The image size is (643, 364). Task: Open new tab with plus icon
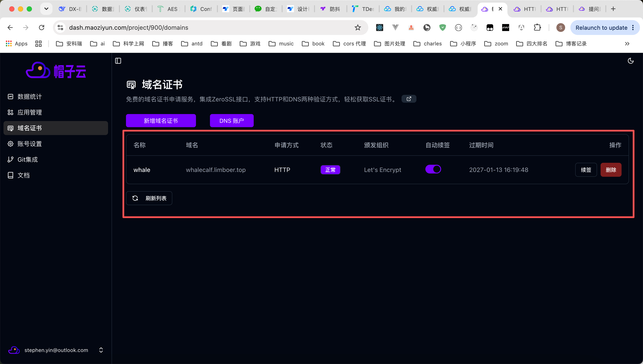point(613,9)
